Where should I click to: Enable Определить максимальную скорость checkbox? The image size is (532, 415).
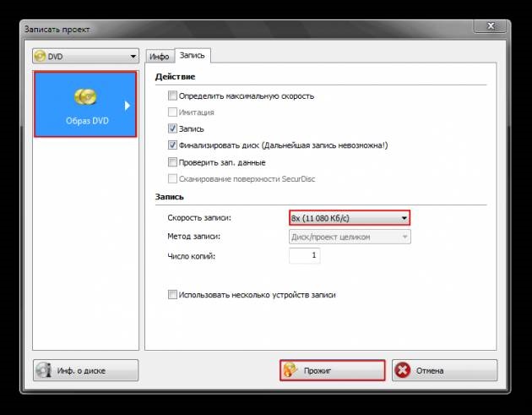tap(173, 96)
